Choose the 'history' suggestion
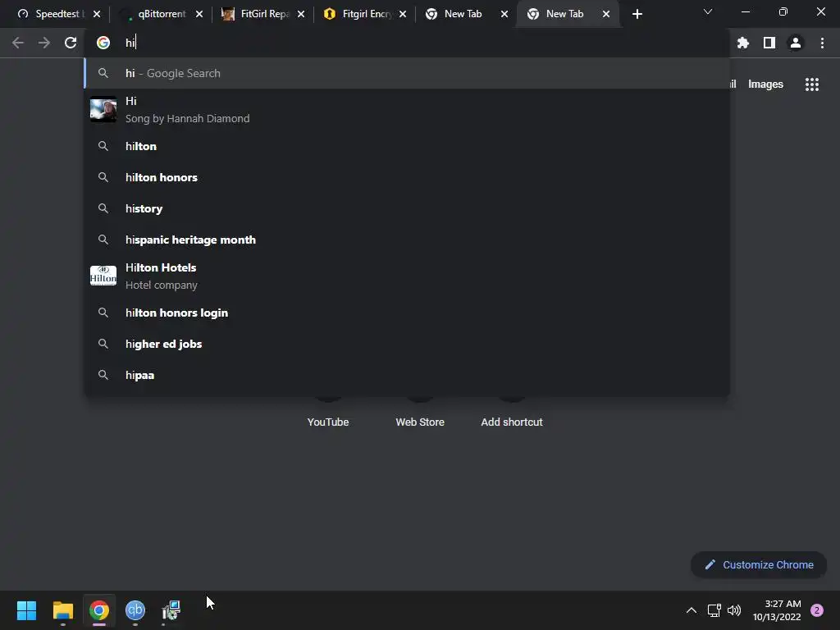The height and width of the screenshot is (630, 840). coord(407,208)
